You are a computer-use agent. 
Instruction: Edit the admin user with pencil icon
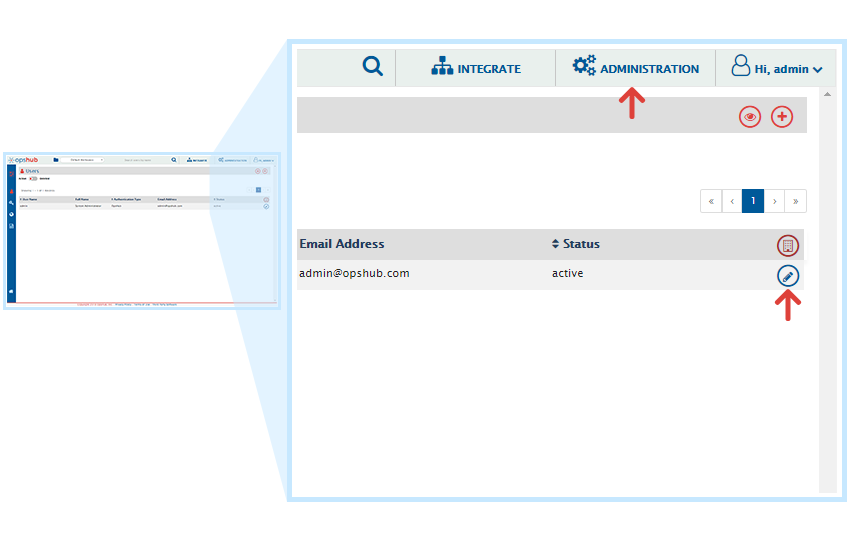[x=788, y=276]
